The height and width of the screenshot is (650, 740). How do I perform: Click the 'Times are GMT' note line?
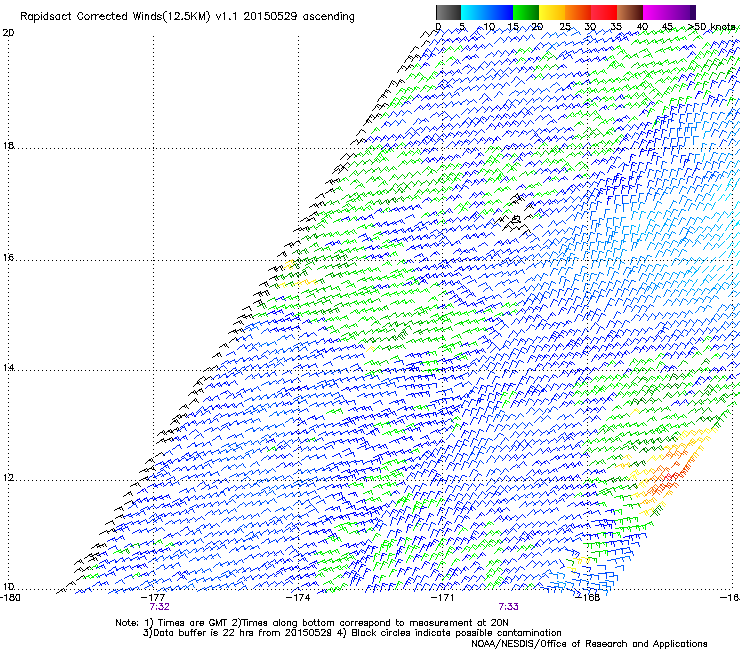312,623
